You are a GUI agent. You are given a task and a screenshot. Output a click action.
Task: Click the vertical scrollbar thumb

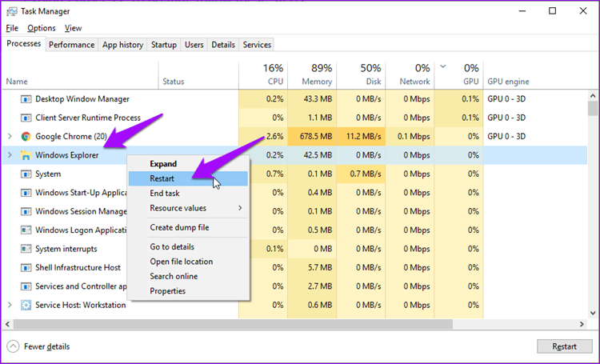[593, 108]
